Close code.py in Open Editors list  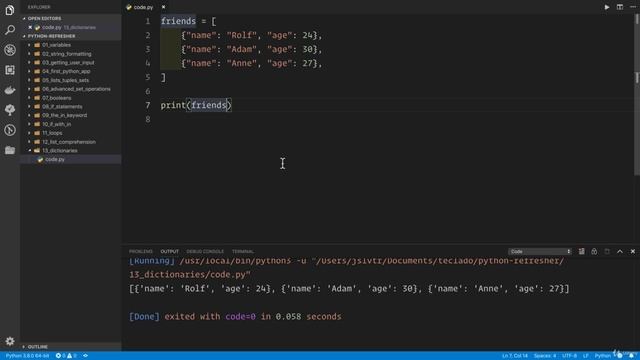[30, 27]
